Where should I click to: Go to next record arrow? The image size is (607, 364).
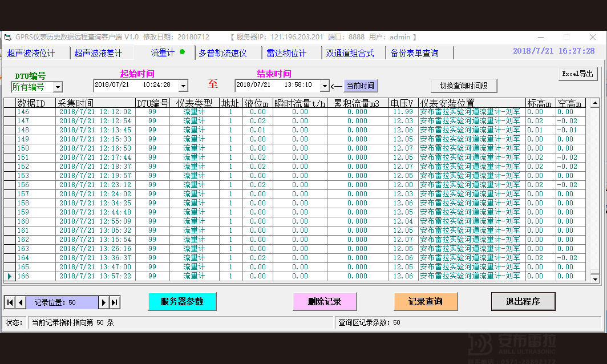103,302
